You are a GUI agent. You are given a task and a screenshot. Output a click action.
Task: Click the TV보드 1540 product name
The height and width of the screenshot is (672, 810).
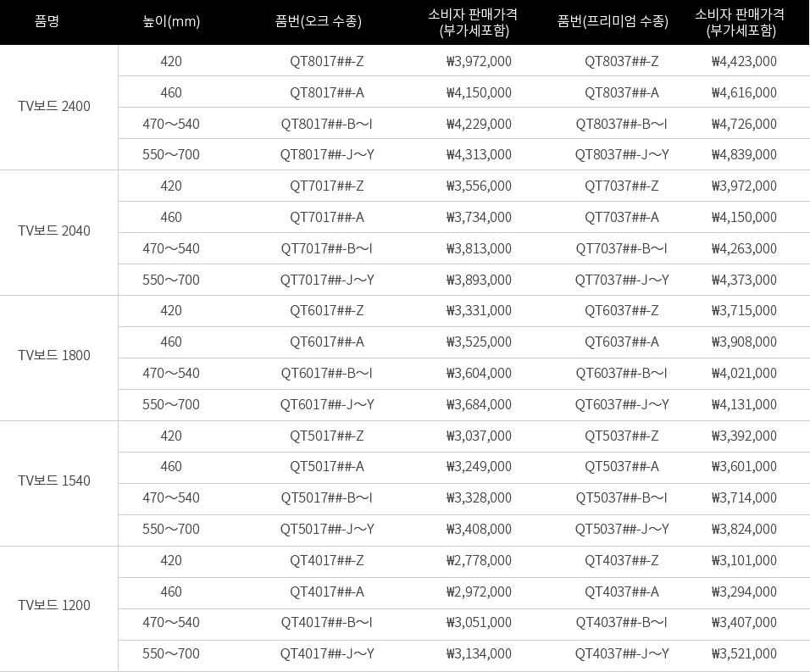coord(54,480)
